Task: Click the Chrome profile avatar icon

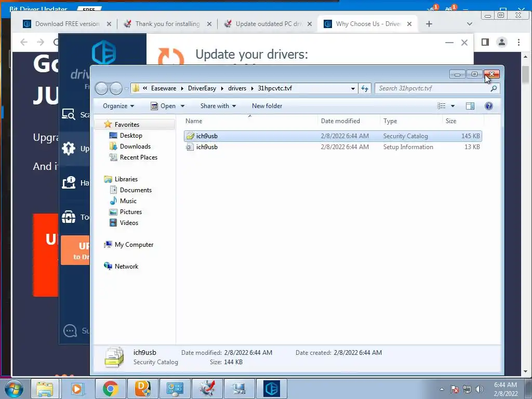Action: point(501,42)
